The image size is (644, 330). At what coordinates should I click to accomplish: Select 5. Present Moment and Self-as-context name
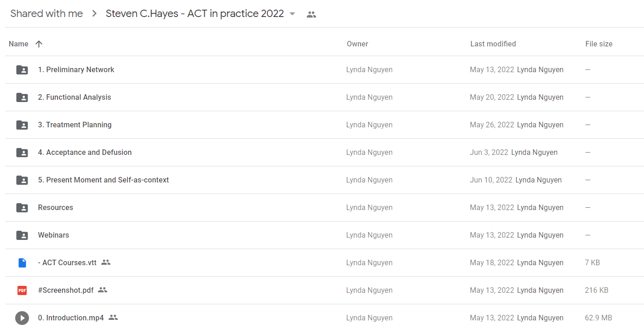[x=103, y=180]
